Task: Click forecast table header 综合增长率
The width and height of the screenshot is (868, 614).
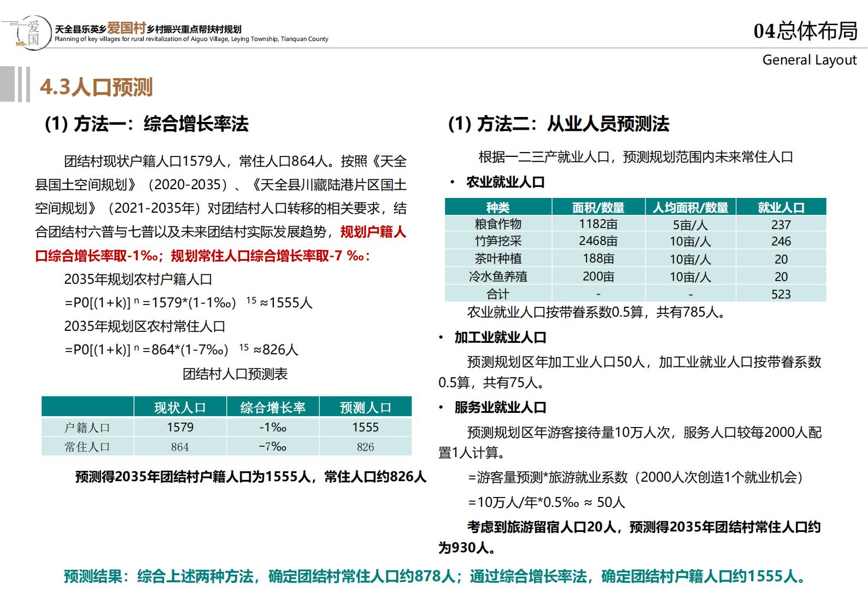Action: 273,407
